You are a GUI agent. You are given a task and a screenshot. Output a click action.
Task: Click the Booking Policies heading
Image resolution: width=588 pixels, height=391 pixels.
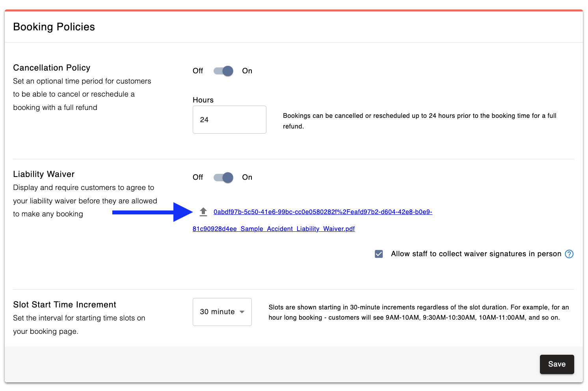click(54, 27)
